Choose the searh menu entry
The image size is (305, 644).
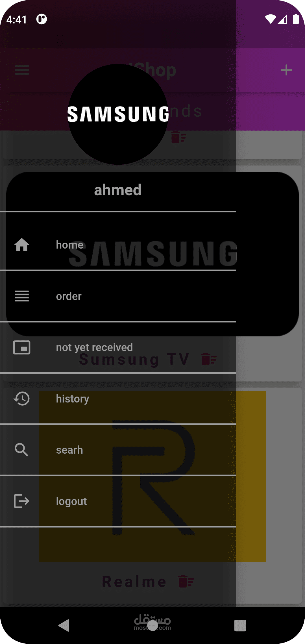[x=118, y=450]
